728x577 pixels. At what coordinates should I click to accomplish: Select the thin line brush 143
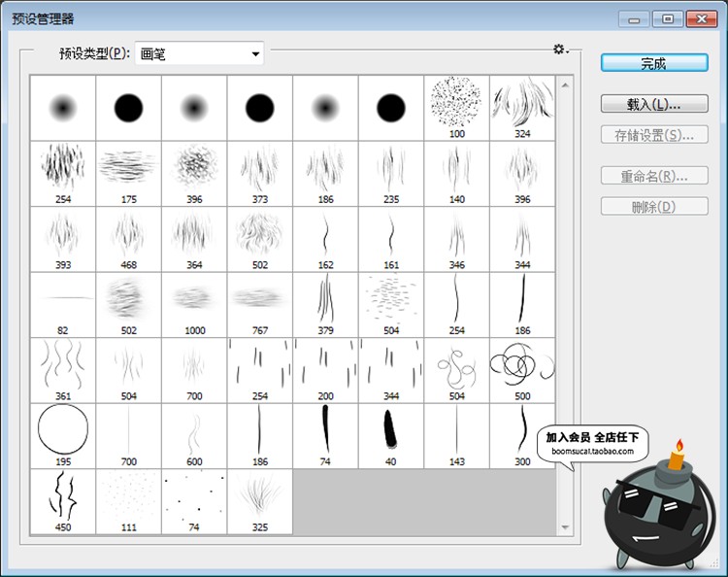pyautogui.click(x=456, y=436)
